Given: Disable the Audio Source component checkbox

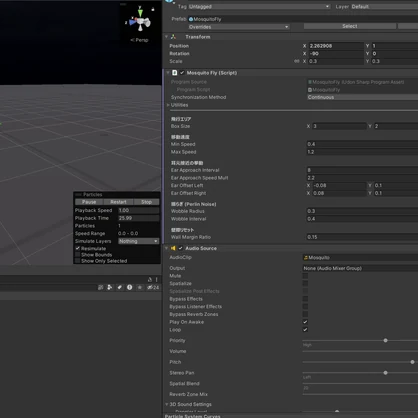Looking at the screenshot, I should coord(180,248).
